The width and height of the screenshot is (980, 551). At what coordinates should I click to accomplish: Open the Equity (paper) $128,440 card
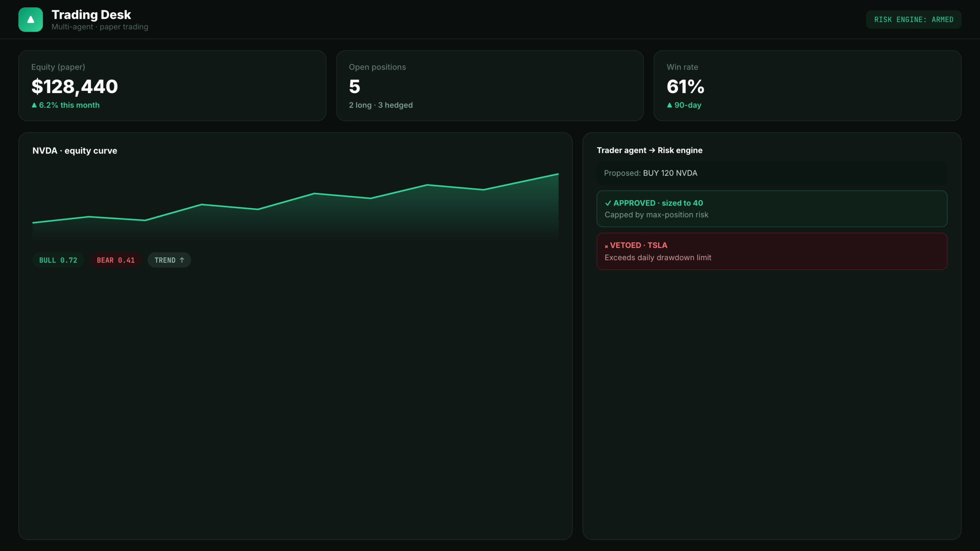pos(172,86)
